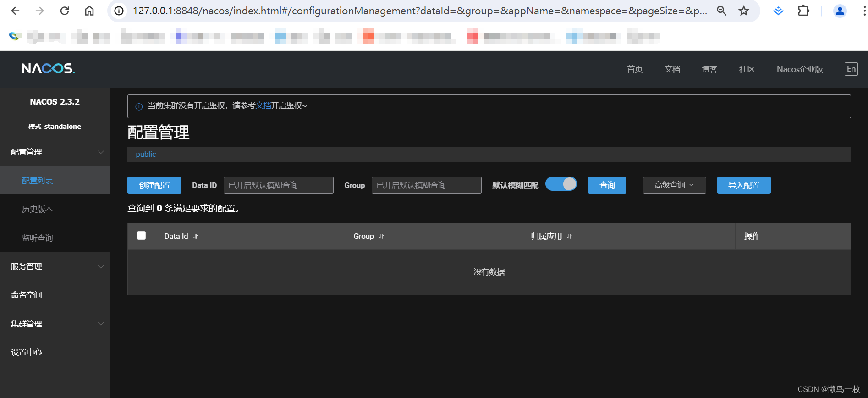Open Nacos企业版 in top navigation

[x=800, y=69]
